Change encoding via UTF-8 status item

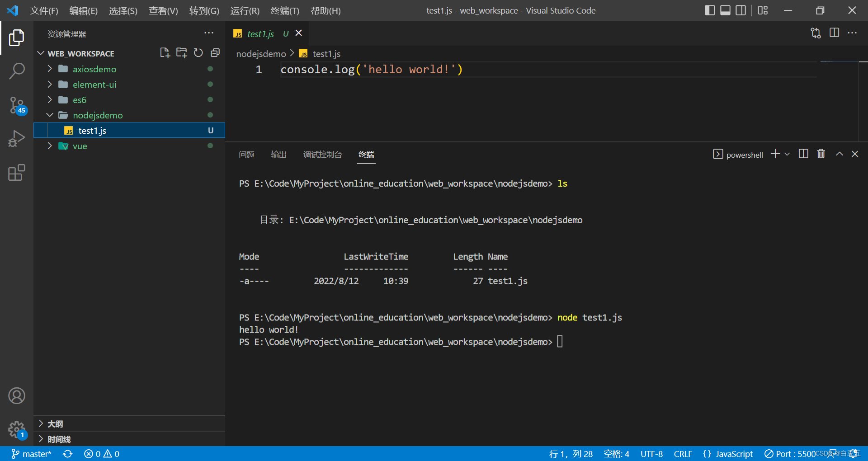click(x=651, y=454)
